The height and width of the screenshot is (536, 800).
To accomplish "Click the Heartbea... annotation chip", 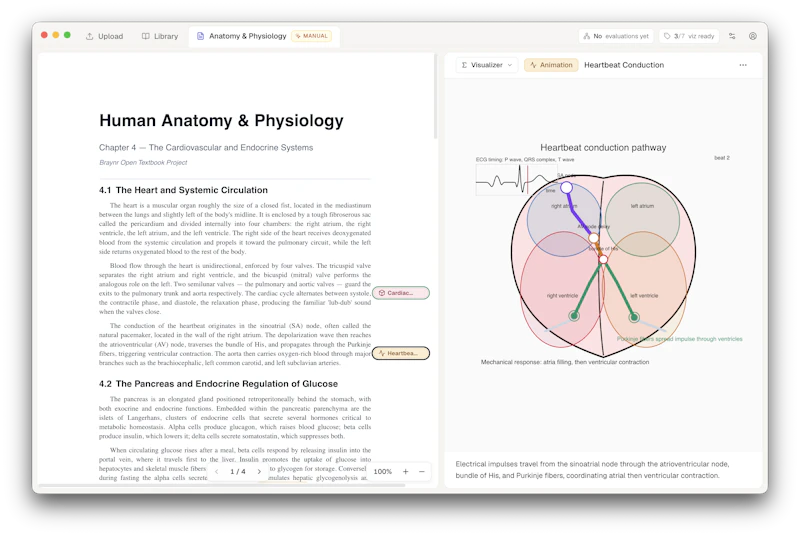I will click(x=401, y=353).
